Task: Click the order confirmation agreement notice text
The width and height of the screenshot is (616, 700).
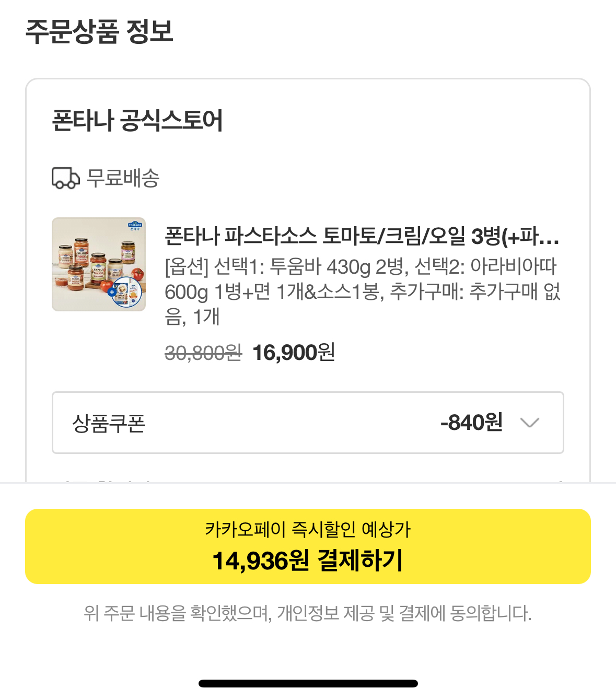Action: point(308,613)
